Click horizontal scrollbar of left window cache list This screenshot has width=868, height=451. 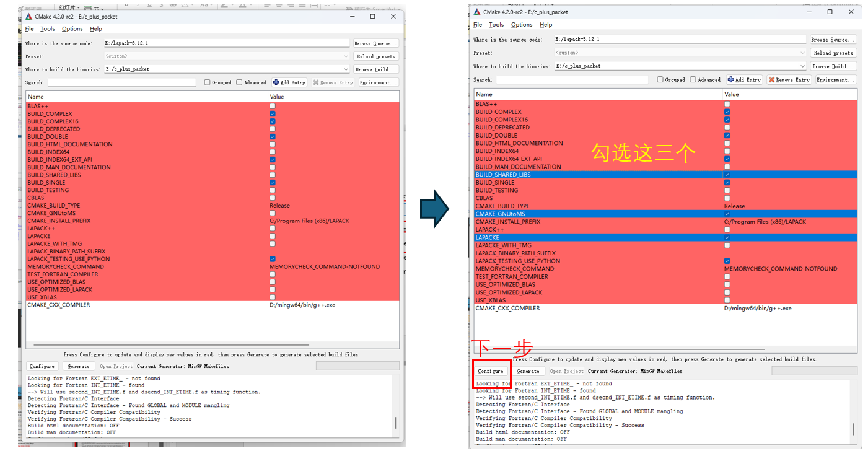(172, 346)
